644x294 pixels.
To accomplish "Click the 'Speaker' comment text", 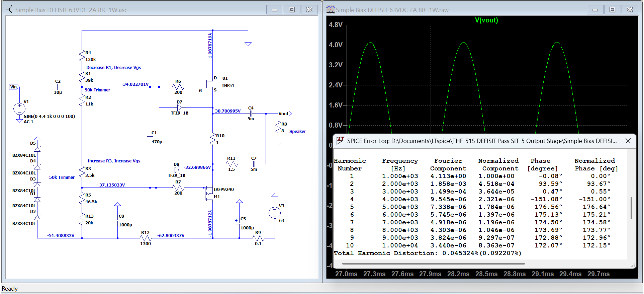I will click(x=297, y=131).
